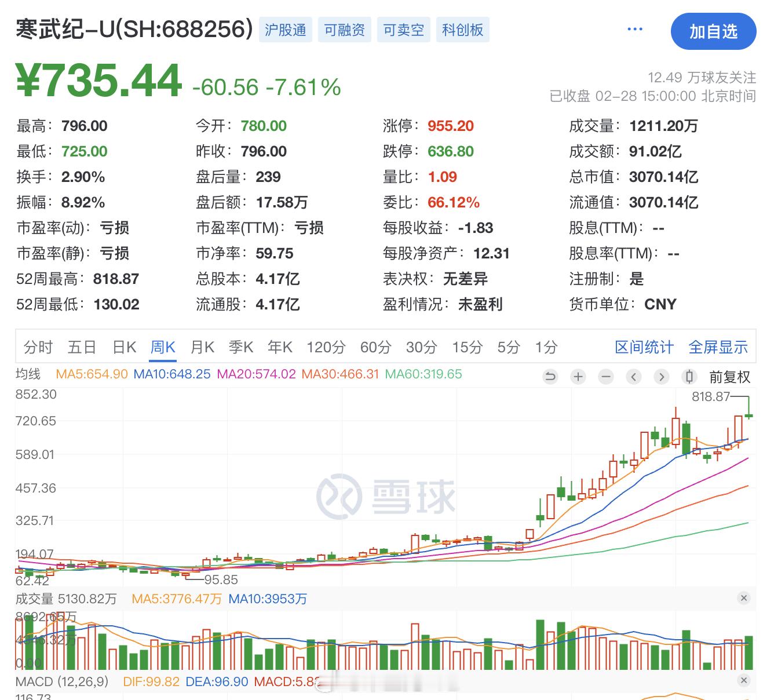Image resolution: width=774 pixels, height=700 pixels.
Task: Click the current price ¥735.44
Action: 99,81
